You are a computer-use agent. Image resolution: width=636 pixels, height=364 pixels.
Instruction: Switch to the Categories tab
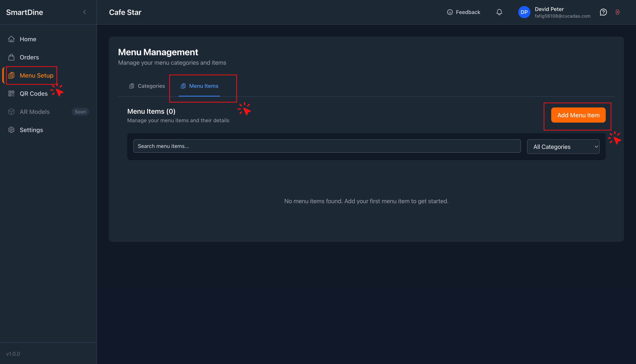click(x=147, y=86)
